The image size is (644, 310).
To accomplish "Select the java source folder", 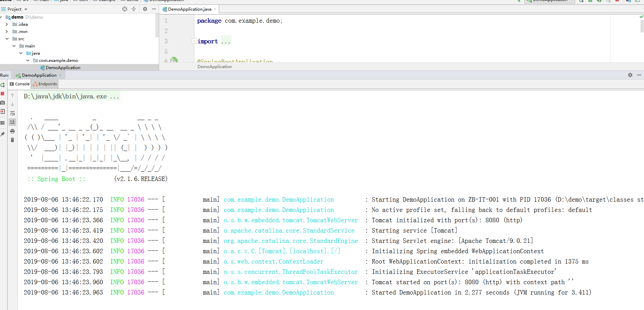I will [x=36, y=53].
